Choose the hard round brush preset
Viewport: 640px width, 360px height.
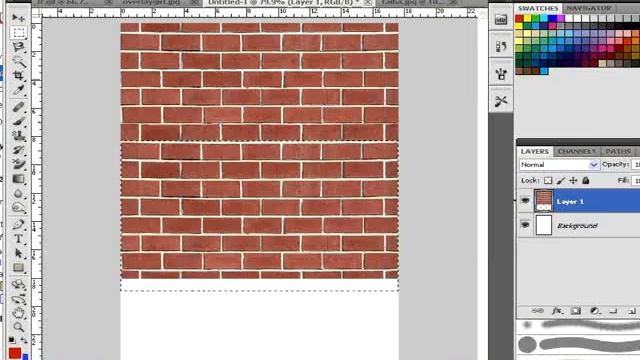tap(527, 344)
